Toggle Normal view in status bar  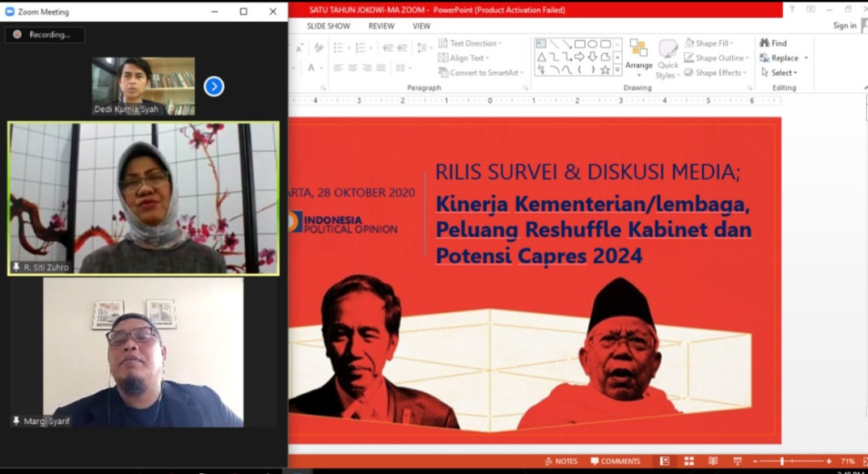(664, 461)
